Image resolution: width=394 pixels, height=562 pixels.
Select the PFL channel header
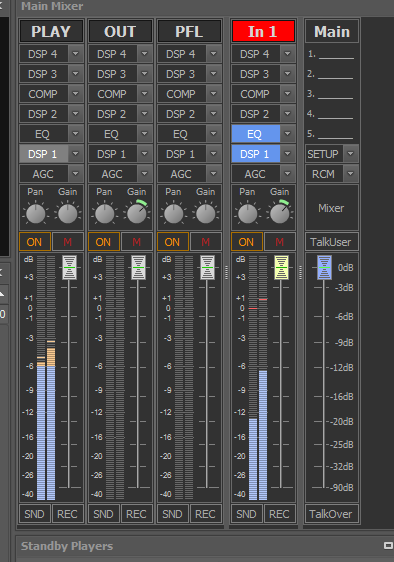[189, 32]
